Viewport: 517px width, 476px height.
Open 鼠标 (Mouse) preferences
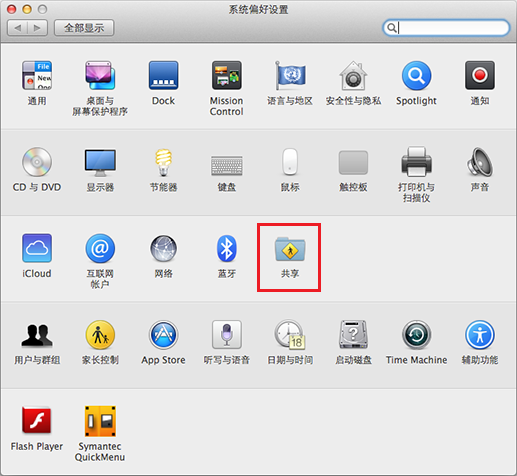[290, 162]
